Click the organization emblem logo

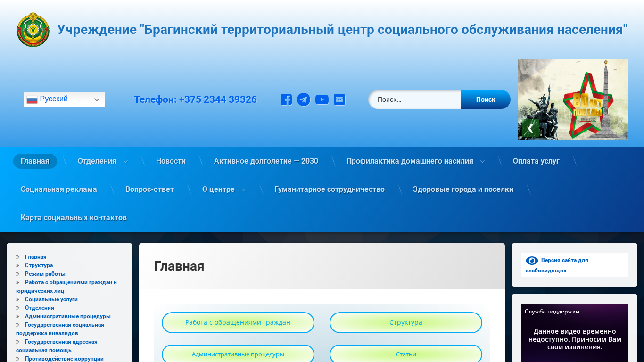coord(33,30)
